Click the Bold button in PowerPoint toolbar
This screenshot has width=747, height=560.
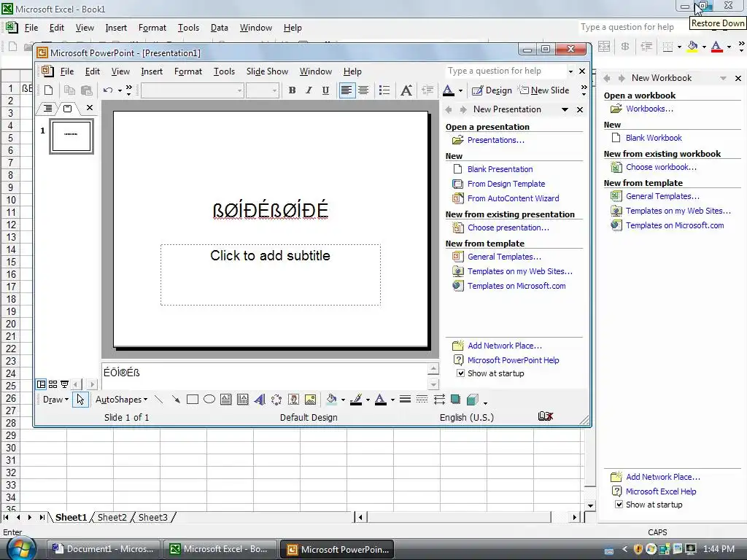click(x=292, y=90)
